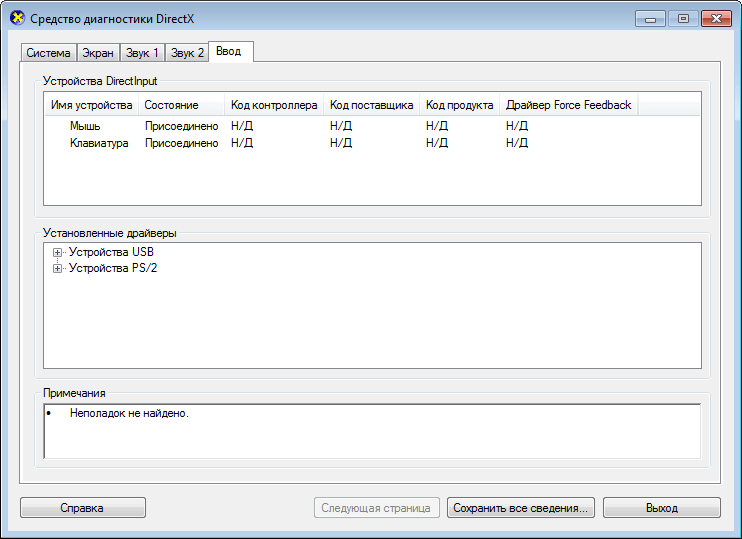This screenshot has height=539, width=742.
Task: Select Устройства USB tree label
Action: pyautogui.click(x=111, y=252)
